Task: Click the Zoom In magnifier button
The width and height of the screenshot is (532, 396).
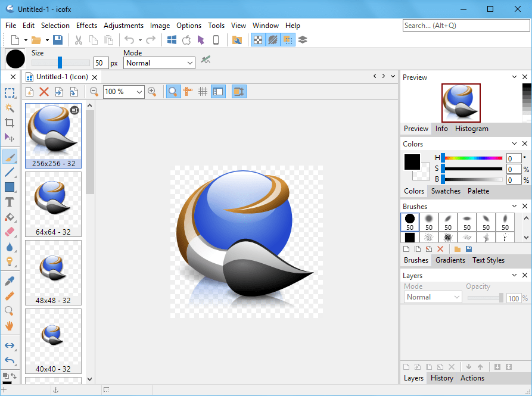Action: click(x=152, y=92)
